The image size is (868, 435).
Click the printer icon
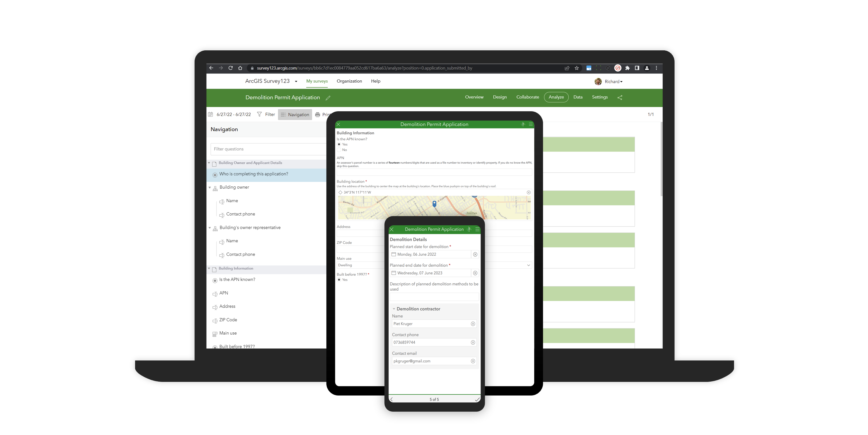coord(317,115)
